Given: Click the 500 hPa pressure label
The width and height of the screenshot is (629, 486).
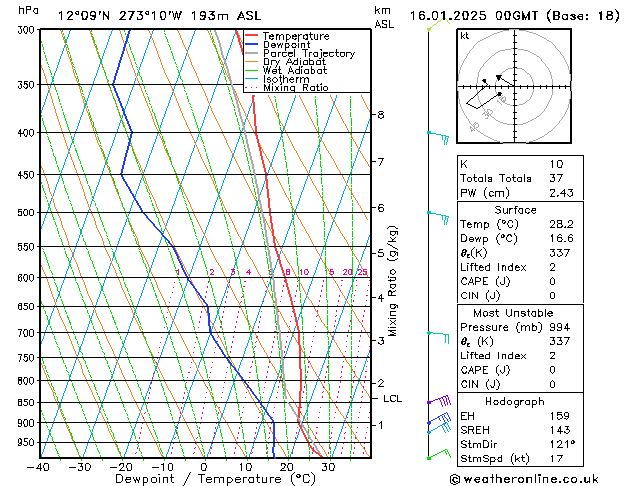Looking at the screenshot, I should click(x=28, y=212).
